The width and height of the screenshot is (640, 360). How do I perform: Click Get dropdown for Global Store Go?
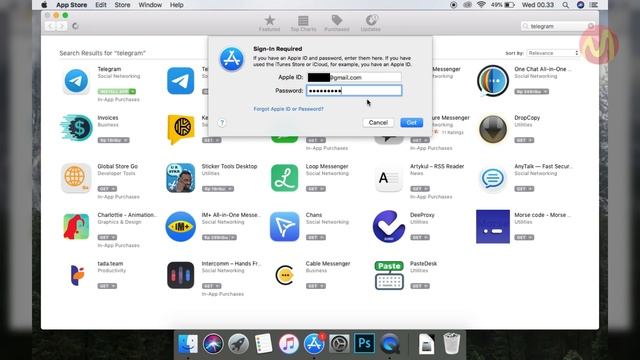(x=107, y=189)
